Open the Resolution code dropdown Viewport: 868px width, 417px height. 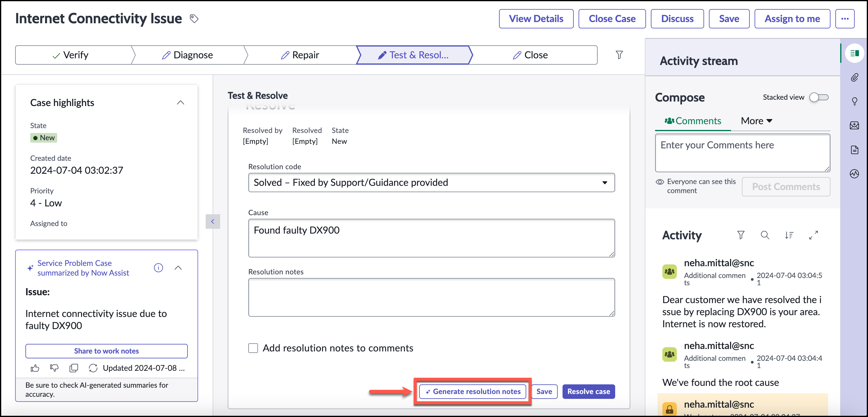click(431, 183)
